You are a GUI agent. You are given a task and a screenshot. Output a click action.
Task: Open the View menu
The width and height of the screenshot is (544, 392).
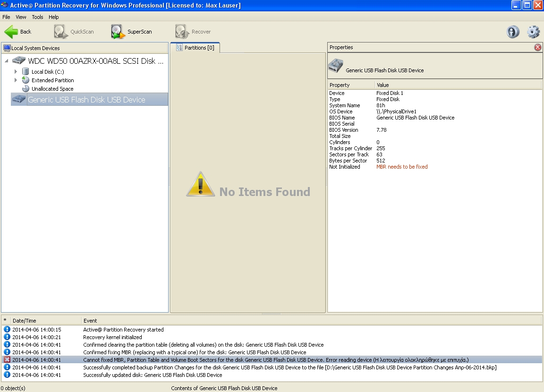click(21, 17)
